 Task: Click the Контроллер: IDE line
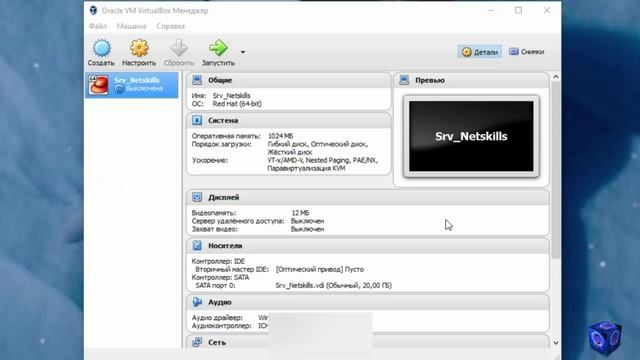218,261
